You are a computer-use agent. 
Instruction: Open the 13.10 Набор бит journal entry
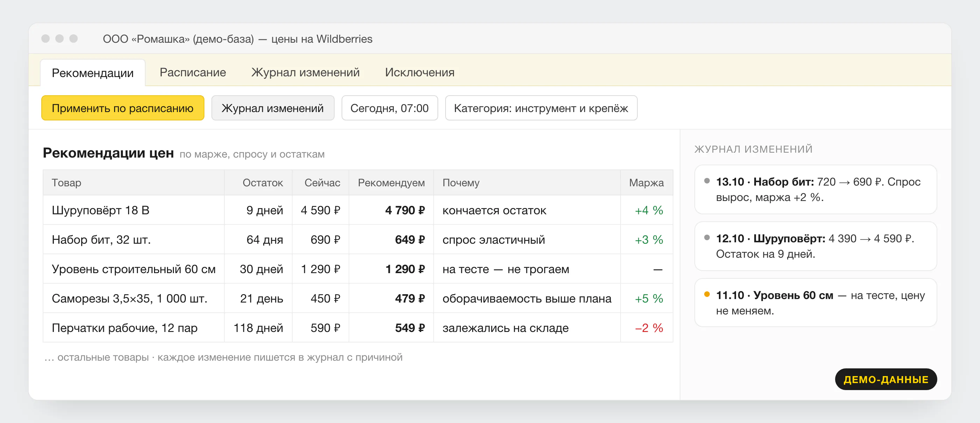(x=815, y=189)
